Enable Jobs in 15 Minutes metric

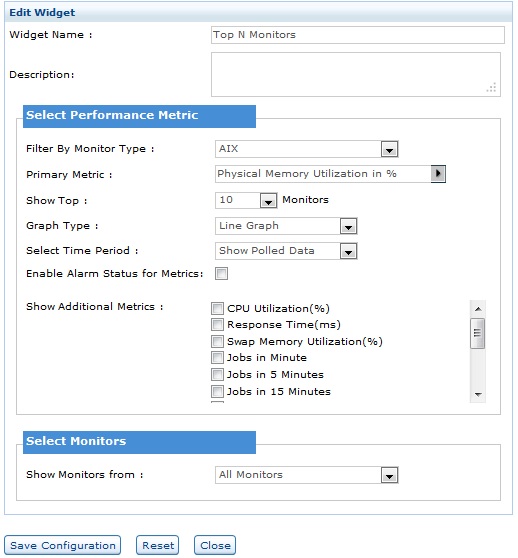click(x=217, y=391)
